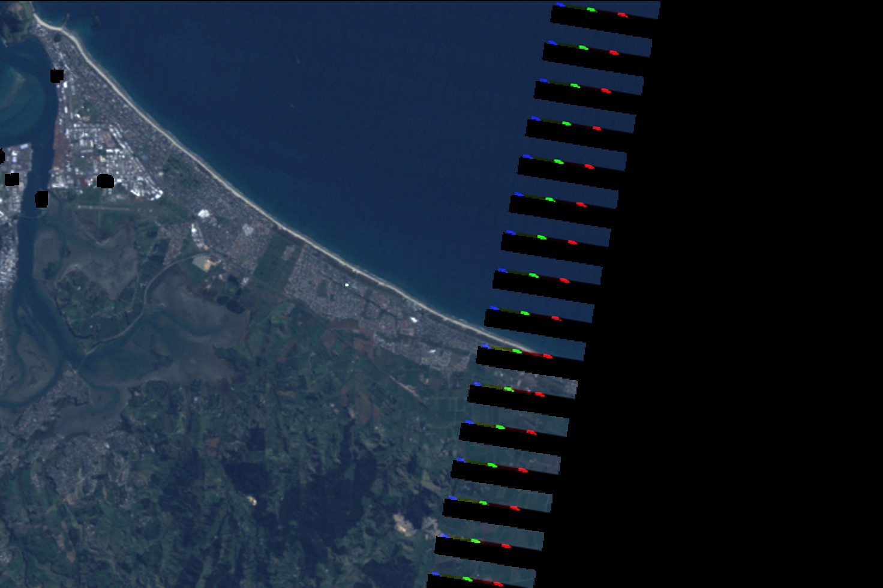Click the bottommost red marker on the striped swath

(497, 583)
